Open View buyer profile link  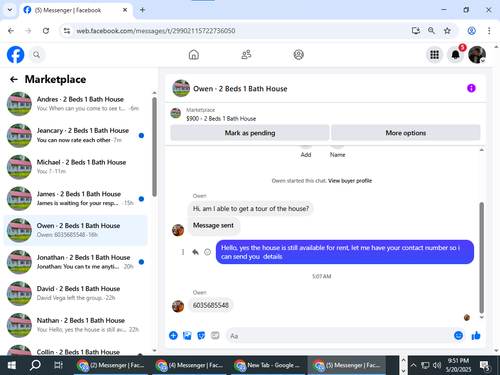(350, 181)
